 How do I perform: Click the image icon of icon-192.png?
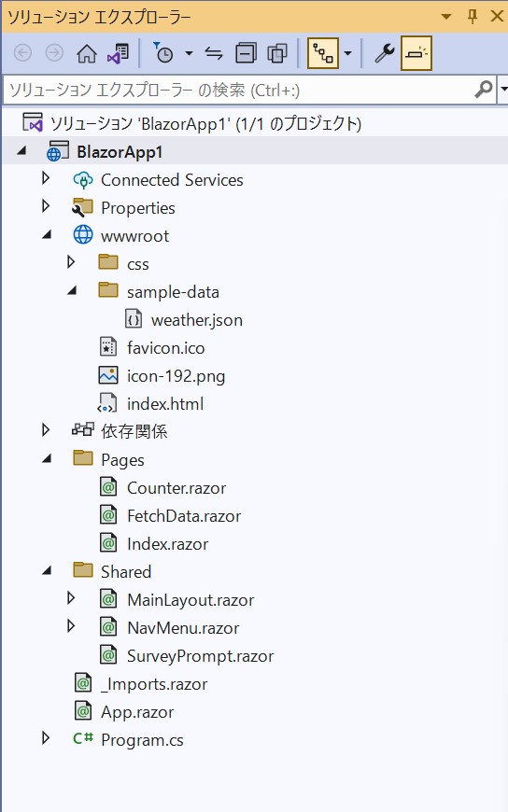107,375
